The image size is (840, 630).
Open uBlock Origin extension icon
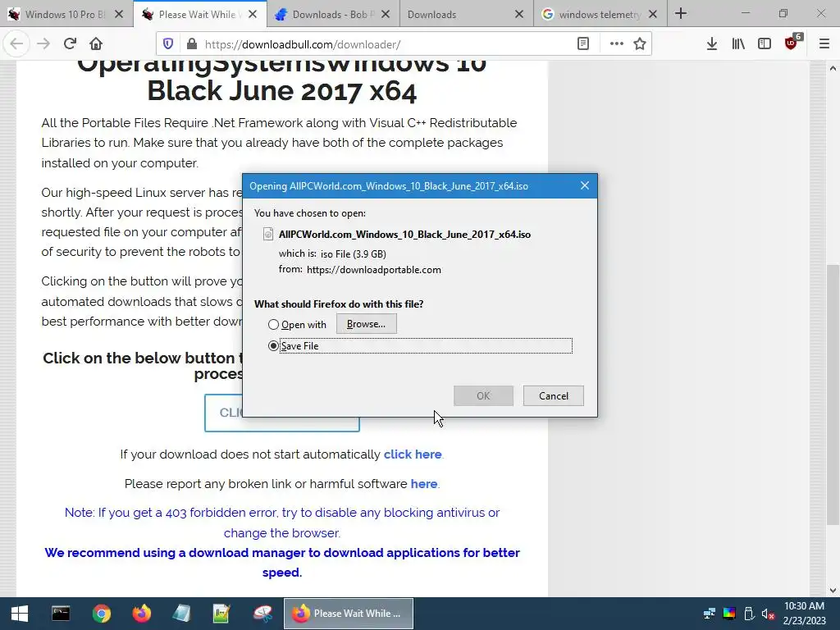click(x=792, y=43)
